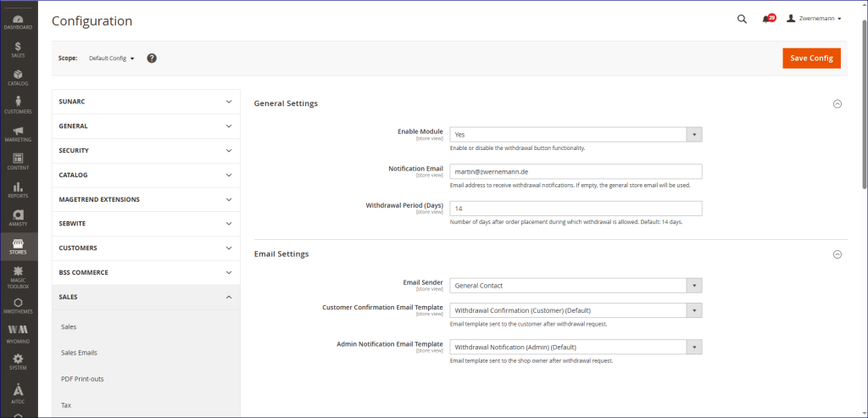Open the Customers icon in sidebar
Image resolution: width=868 pixels, height=418 pixels.
tap(19, 104)
